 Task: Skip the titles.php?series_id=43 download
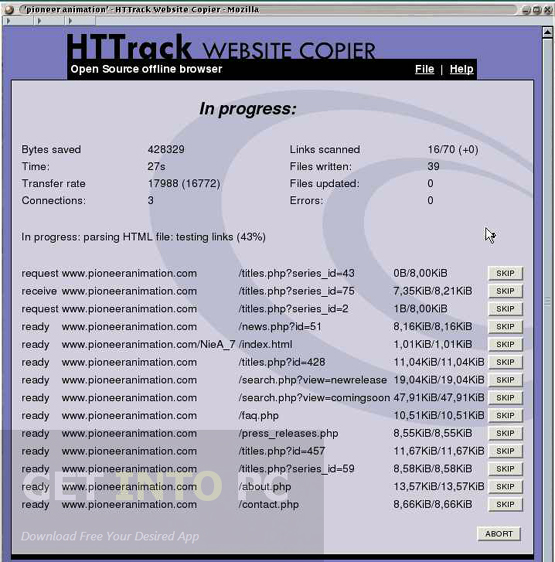pos(505,273)
